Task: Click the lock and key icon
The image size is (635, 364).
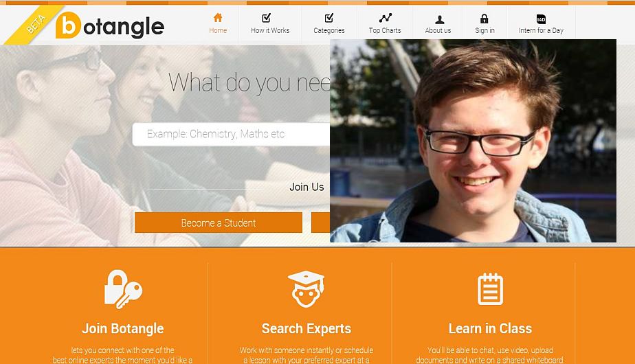Action: click(123, 289)
